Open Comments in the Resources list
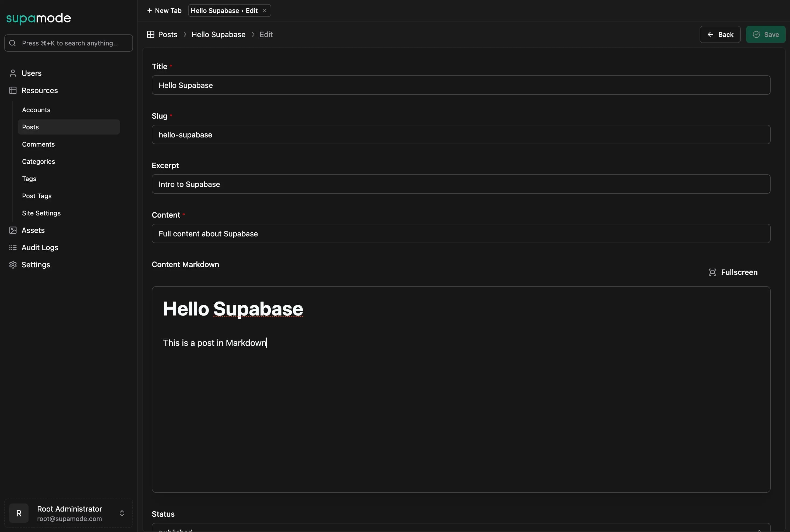 pyautogui.click(x=38, y=144)
